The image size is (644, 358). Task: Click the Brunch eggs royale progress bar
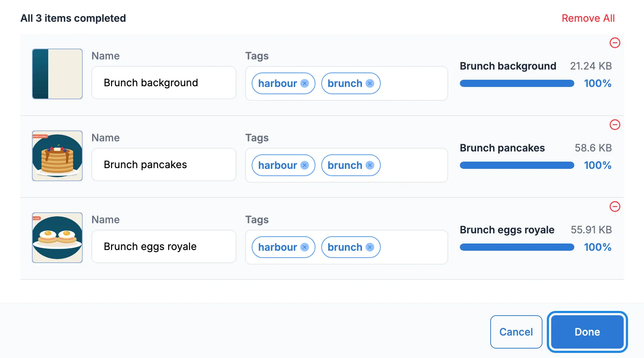[517, 247]
